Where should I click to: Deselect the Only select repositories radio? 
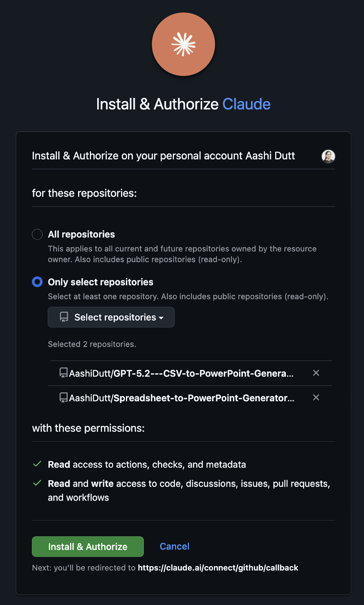point(37,282)
